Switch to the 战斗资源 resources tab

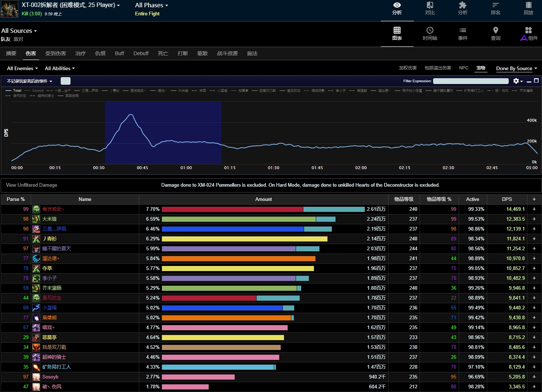tap(227, 53)
